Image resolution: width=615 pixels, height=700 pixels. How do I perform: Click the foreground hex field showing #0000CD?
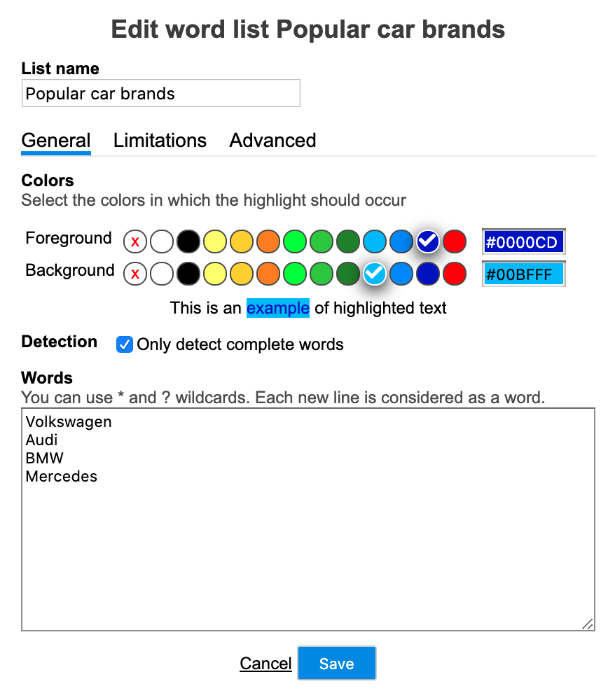pyautogui.click(x=523, y=241)
